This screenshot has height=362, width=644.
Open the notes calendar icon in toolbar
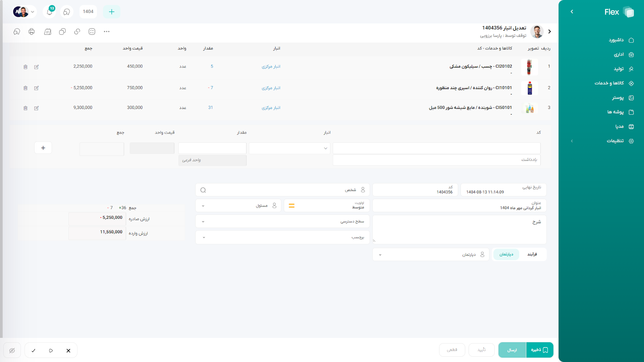point(47,31)
